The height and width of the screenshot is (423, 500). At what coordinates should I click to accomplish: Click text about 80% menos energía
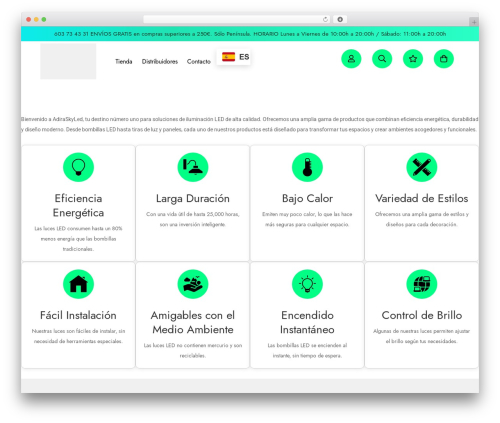78,239
